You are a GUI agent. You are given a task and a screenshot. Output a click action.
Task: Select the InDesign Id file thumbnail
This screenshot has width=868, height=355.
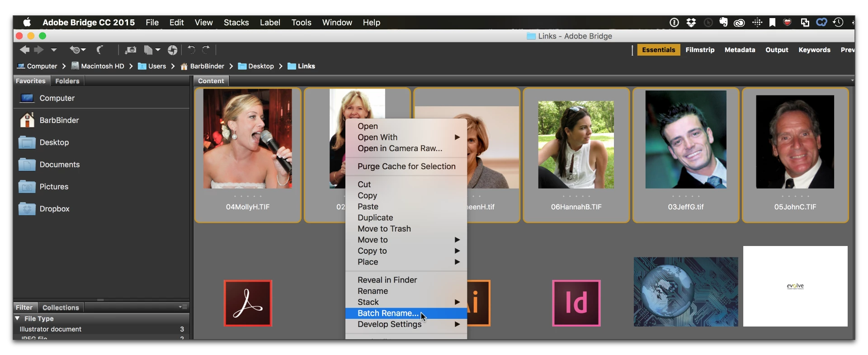click(x=576, y=303)
